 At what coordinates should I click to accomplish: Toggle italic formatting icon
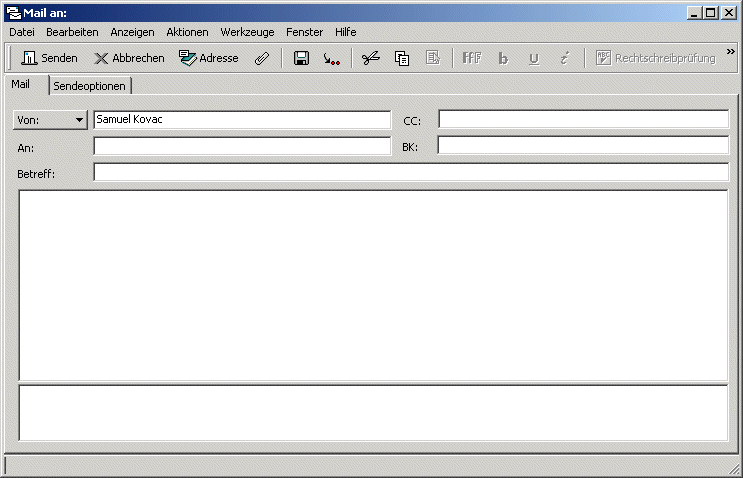point(564,58)
